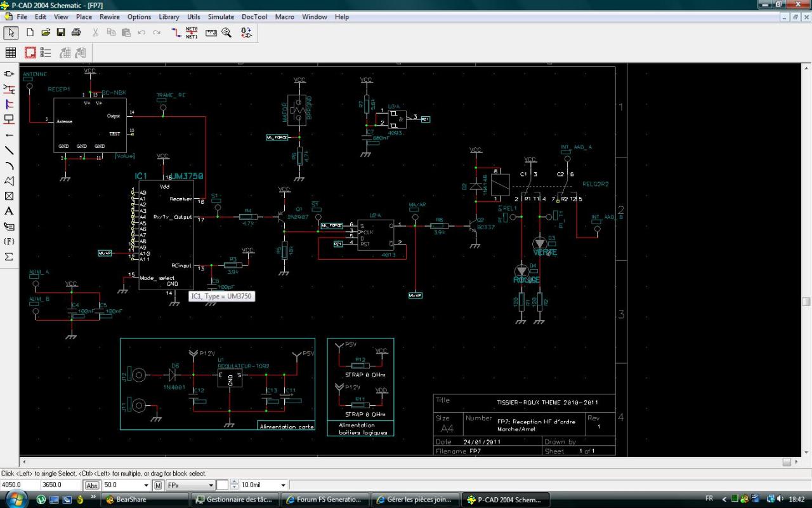
Task: Click the white color swatch in status bar
Action: click(x=222, y=485)
